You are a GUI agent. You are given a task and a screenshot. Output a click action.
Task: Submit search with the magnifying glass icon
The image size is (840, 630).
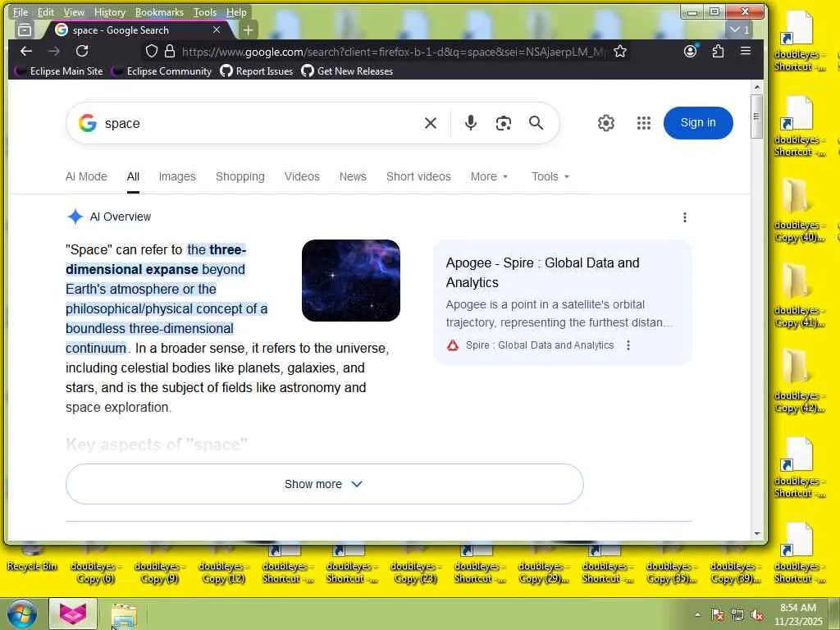pyautogui.click(x=536, y=123)
